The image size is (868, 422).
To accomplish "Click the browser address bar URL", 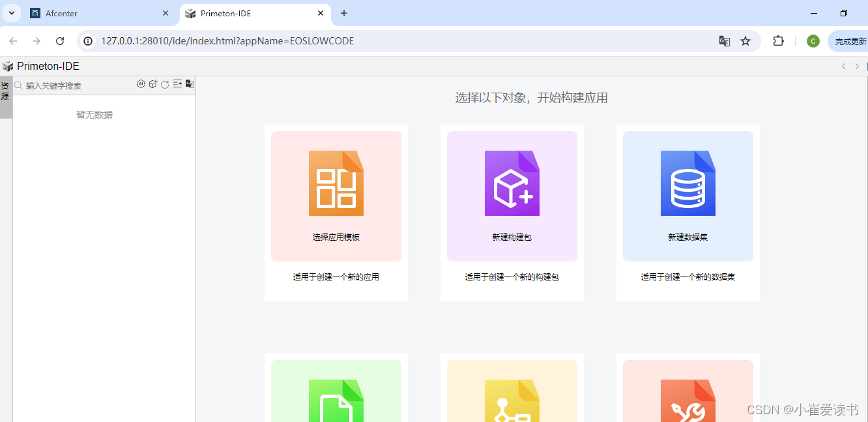I will [x=227, y=41].
